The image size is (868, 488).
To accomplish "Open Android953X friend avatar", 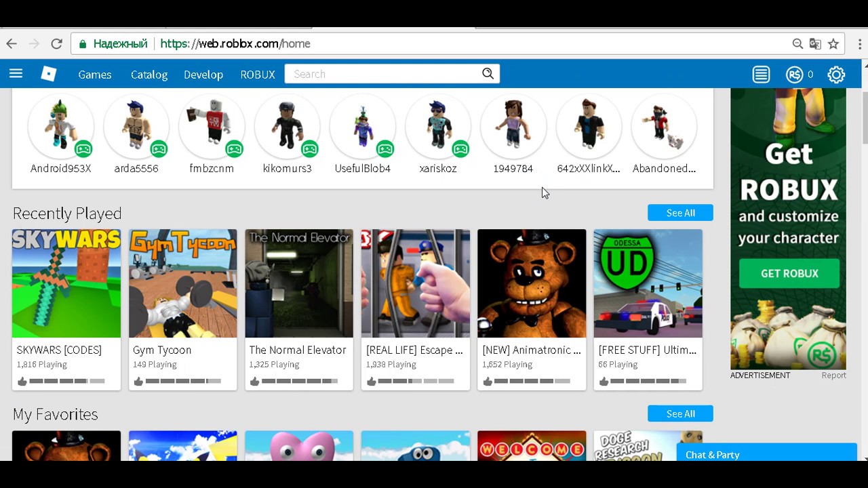I will tap(60, 126).
